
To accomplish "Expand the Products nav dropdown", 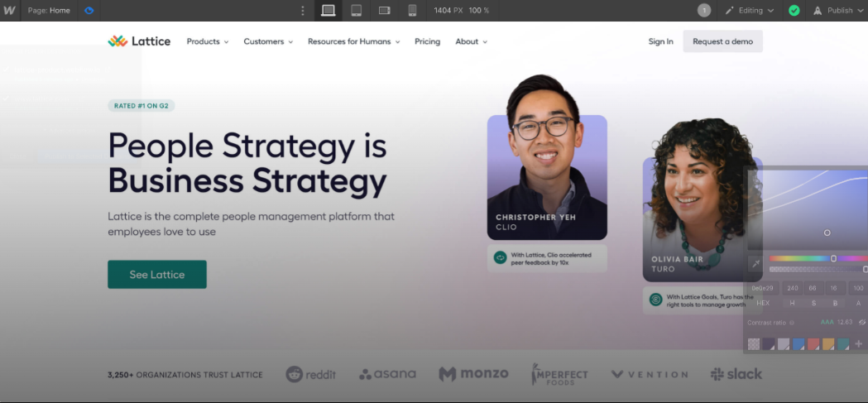I will (208, 41).
